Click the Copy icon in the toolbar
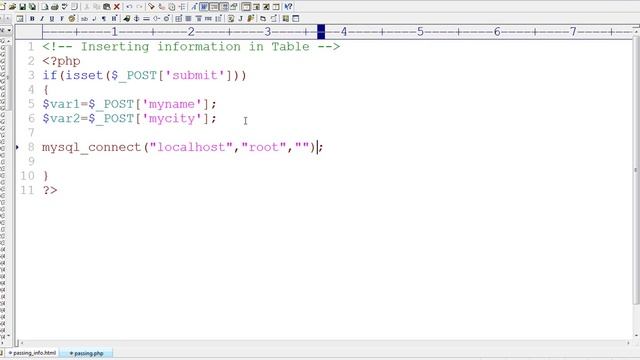Viewport: 640px width, 360px height. pos(97,7)
